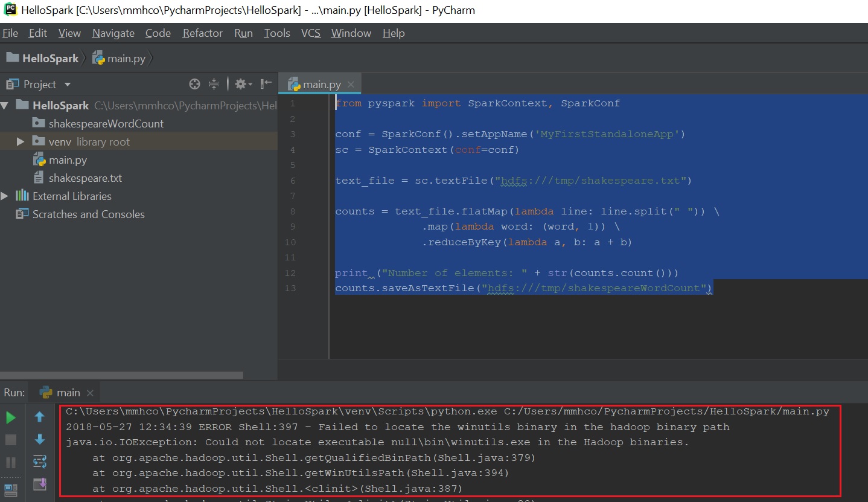Click the blue Up the Stack Trace arrow
The image size is (868, 502).
(x=40, y=417)
